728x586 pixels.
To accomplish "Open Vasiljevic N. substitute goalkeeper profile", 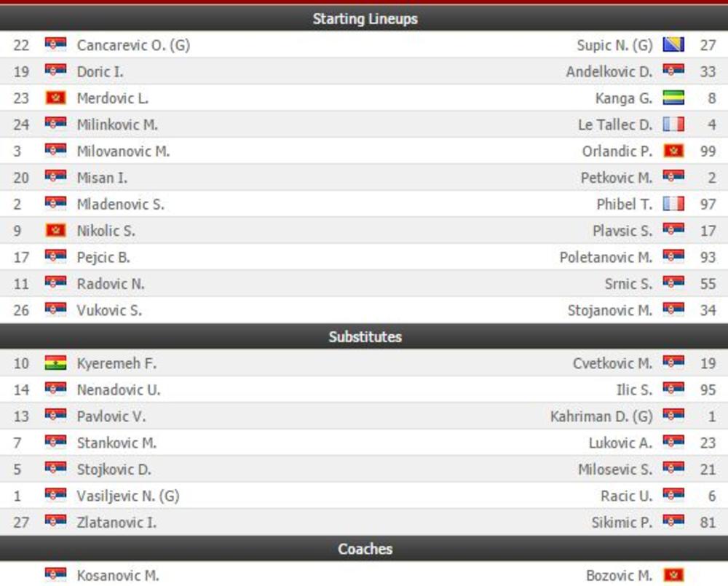I will (127, 496).
